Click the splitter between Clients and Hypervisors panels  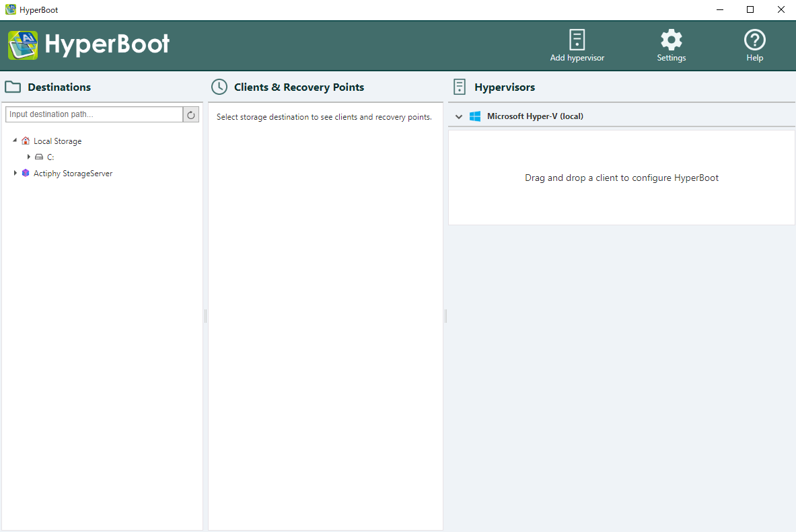click(x=445, y=316)
